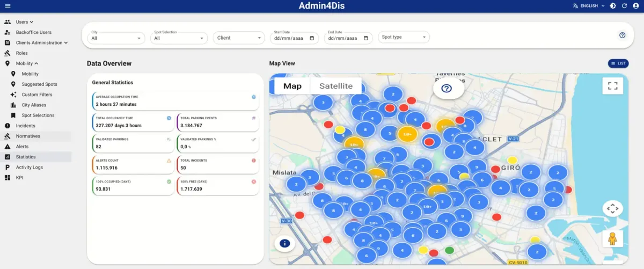644x269 pixels.
Task: Click the yellow marker near GIRO label
Action: click(513, 160)
